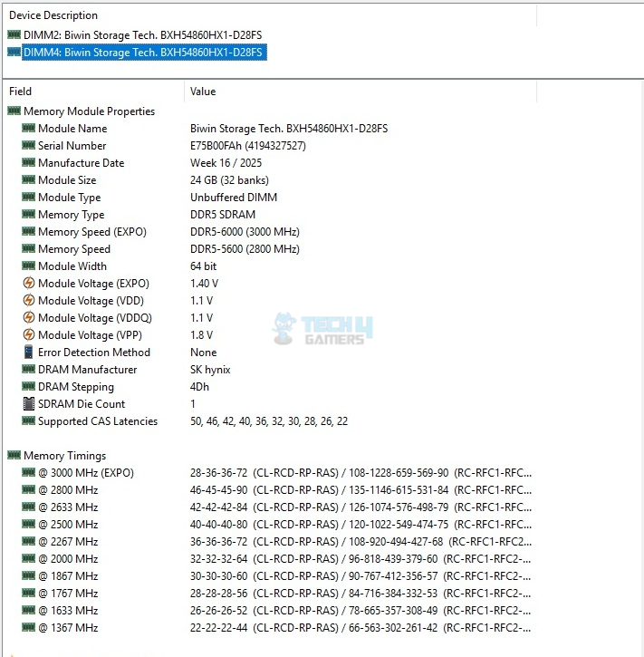Click icon beside @ 3000 MHz (EXPO)
Image resolution: width=644 pixels, height=657 pixels.
click(x=28, y=472)
